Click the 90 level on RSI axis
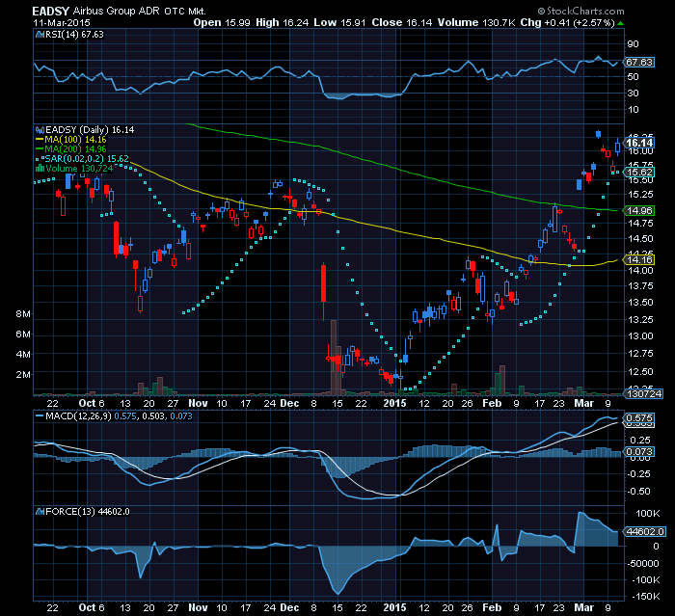This screenshot has height=616, width=675. pyautogui.click(x=633, y=44)
